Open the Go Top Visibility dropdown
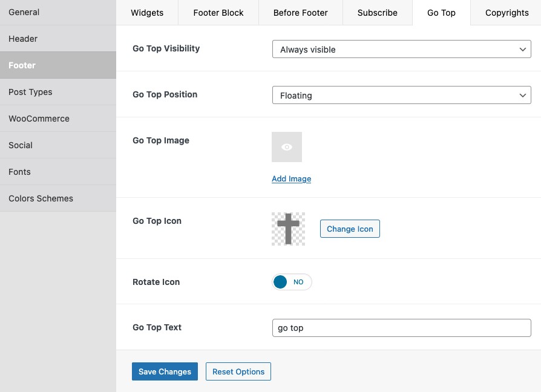This screenshot has width=541, height=392. tap(402, 49)
